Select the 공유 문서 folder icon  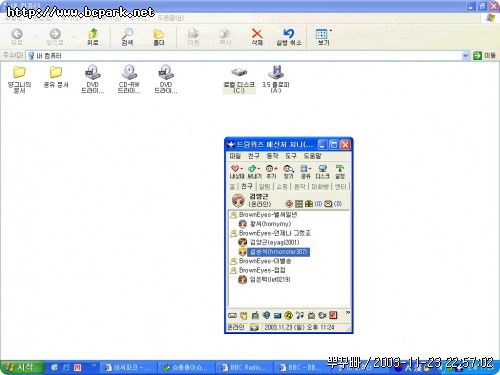56,77
